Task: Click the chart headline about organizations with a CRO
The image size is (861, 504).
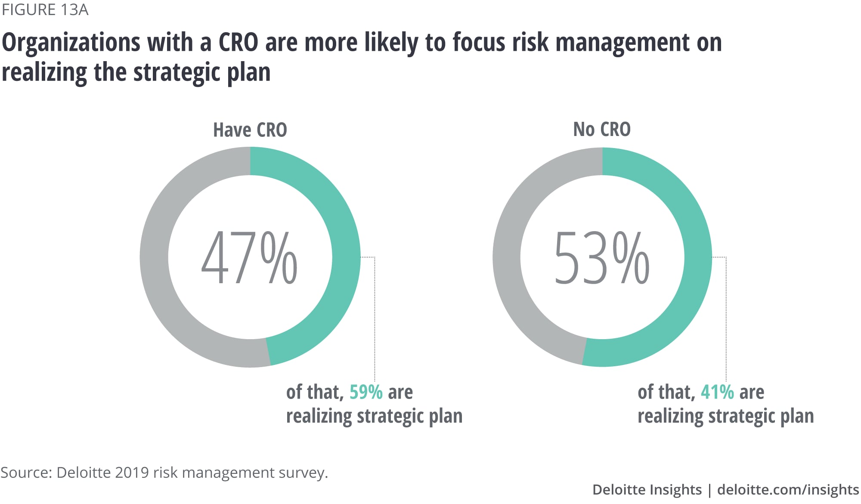Action: 362,43
